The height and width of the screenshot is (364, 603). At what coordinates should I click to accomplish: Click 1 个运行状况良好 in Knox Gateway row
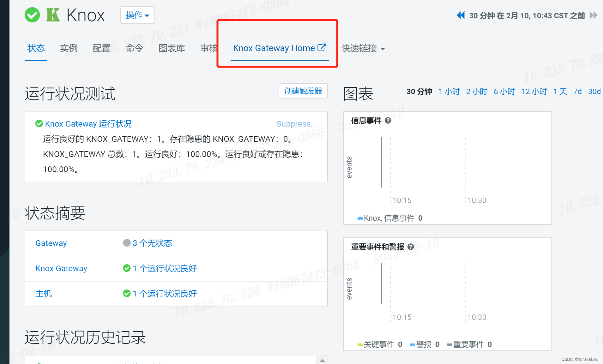point(165,268)
